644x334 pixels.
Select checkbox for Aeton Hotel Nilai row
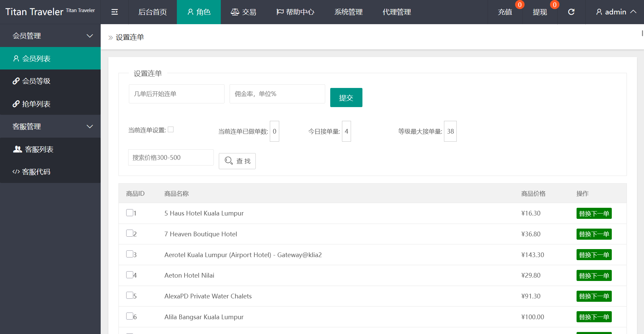pos(130,275)
